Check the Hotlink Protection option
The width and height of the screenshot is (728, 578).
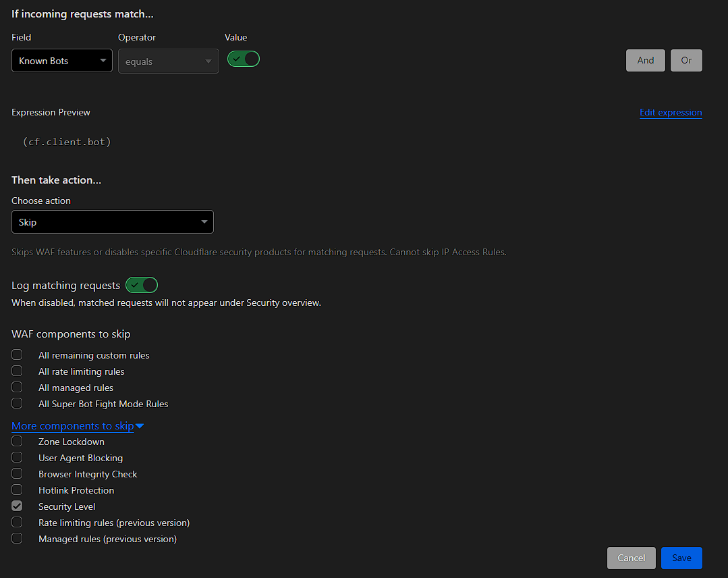16,489
